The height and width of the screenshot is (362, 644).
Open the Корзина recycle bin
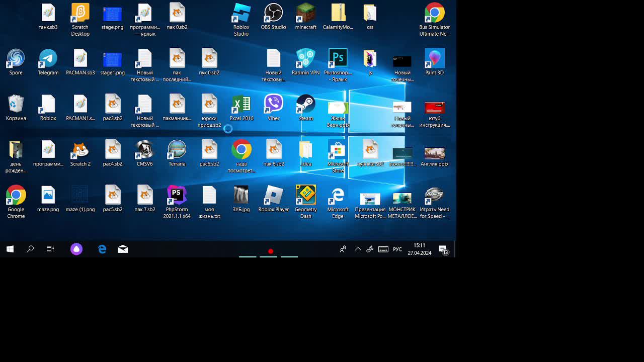16,108
